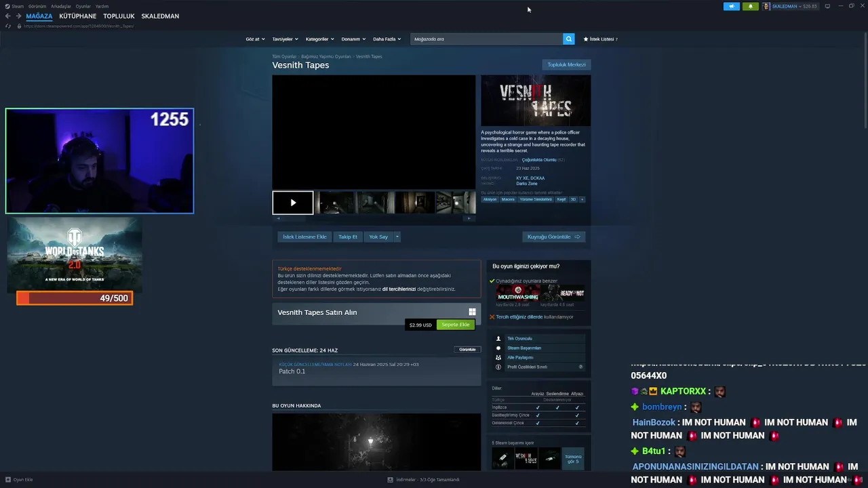
Task: Click the Takip Et button
Action: click(348, 237)
